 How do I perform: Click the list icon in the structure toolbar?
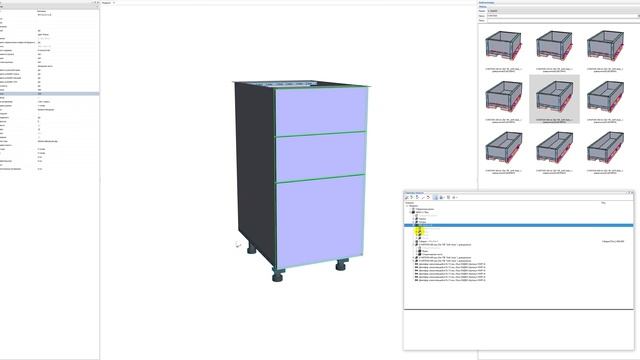[x=448, y=198]
